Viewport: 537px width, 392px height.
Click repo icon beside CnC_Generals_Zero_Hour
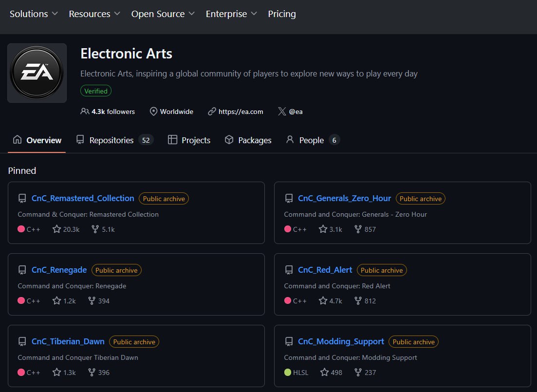coord(289,198)
